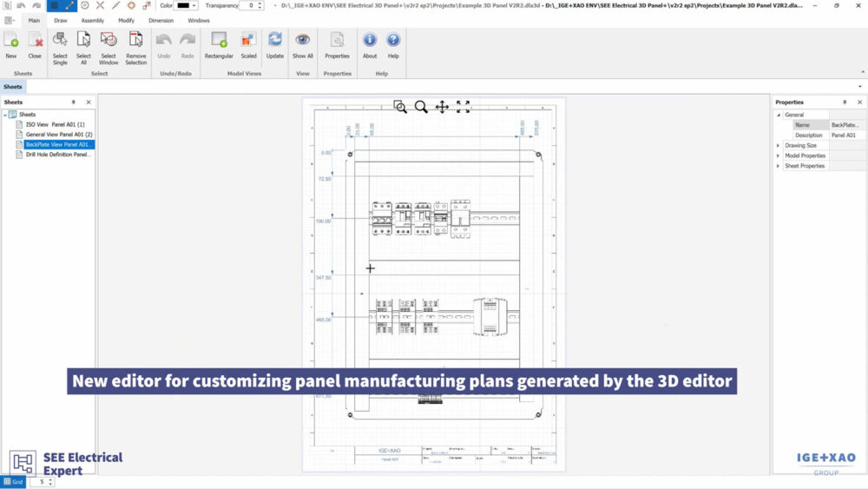Click the diagonal line snap icon
This screenshot has height=489, width=868.
click(x=115, y=5)
